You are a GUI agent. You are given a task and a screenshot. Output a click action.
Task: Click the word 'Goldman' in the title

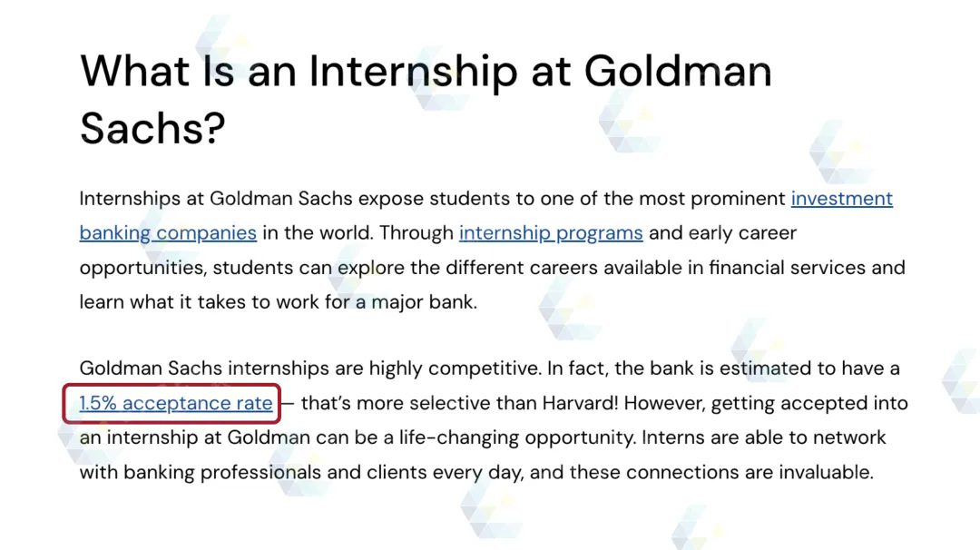click(678, 71)
